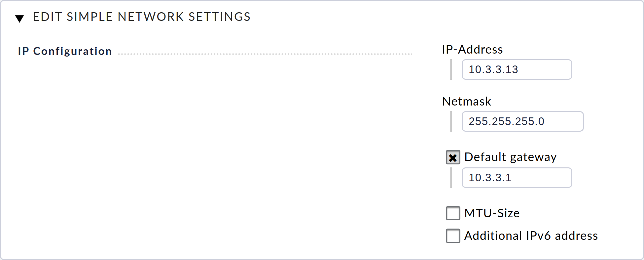The height and width of the screenshot is (260, 644).
Task: Collapse the Edit Simple Network Settings triangle
Action: 19,19
